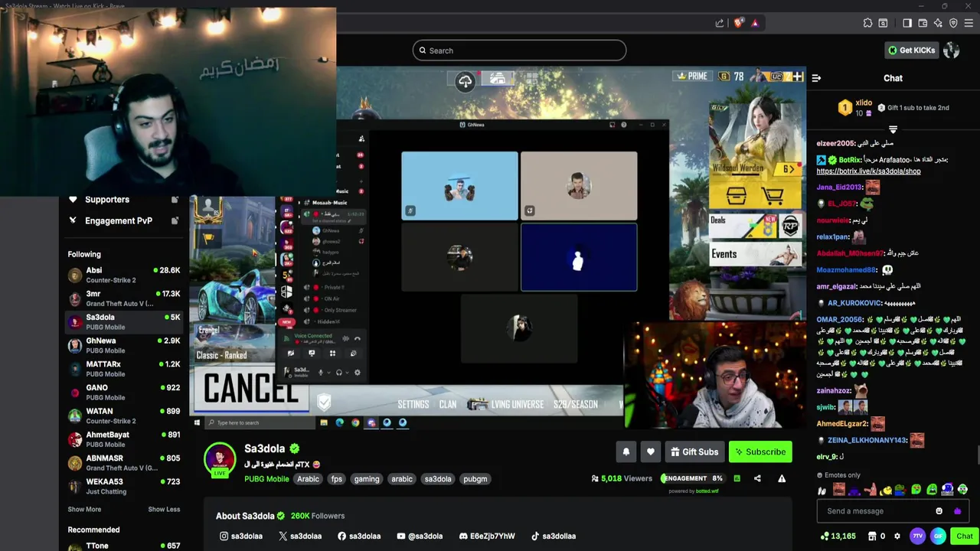The width and height of the screenshot is (980, 551).
Task: Open ABNMASR's channel in Following list
Action: pos(123,462)
